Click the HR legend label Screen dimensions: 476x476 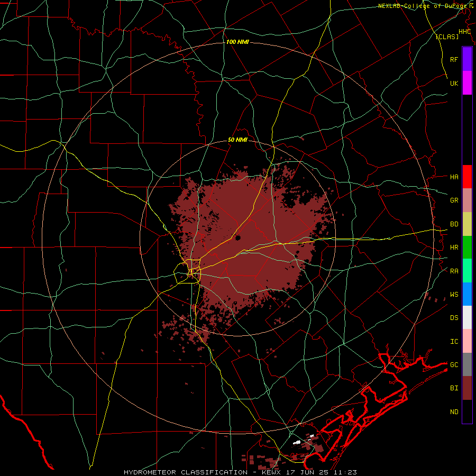pos(454,248)
